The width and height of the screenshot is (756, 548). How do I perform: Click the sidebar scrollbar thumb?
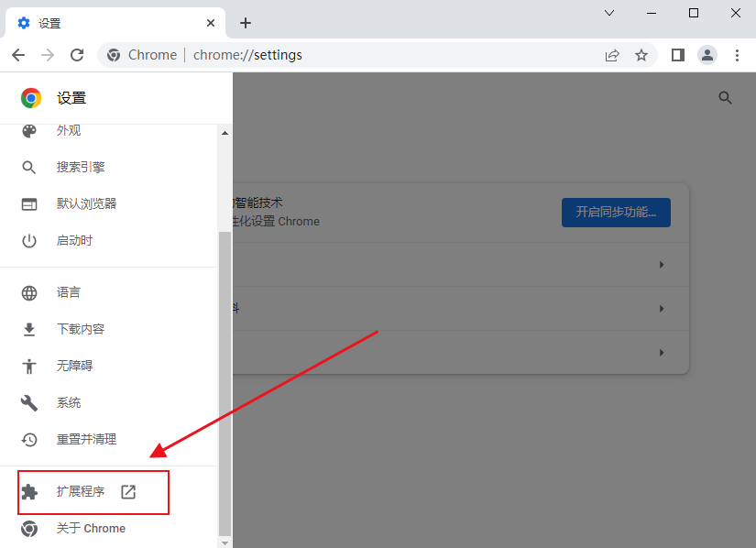225,383
